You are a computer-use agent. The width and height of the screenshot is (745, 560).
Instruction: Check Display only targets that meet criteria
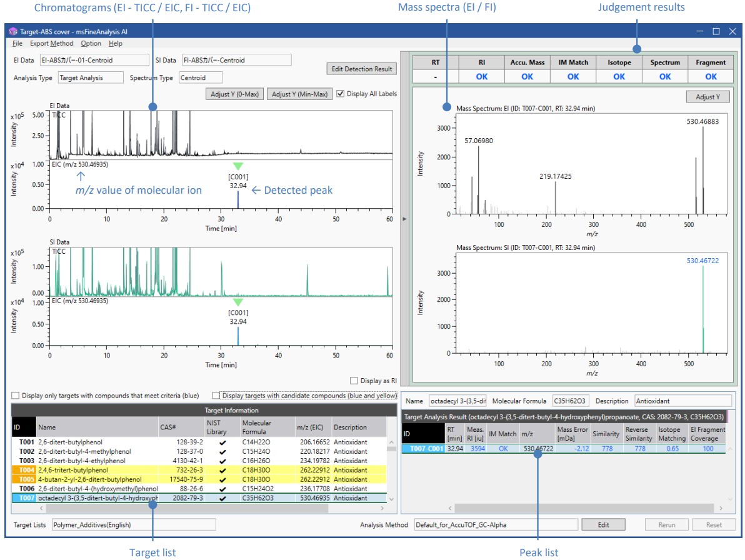coord(16,396)
